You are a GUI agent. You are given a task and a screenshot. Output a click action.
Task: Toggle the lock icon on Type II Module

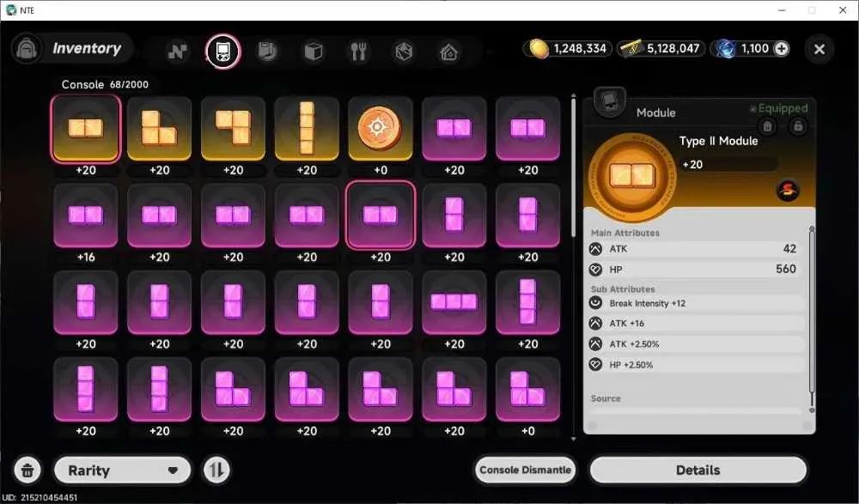798,126
